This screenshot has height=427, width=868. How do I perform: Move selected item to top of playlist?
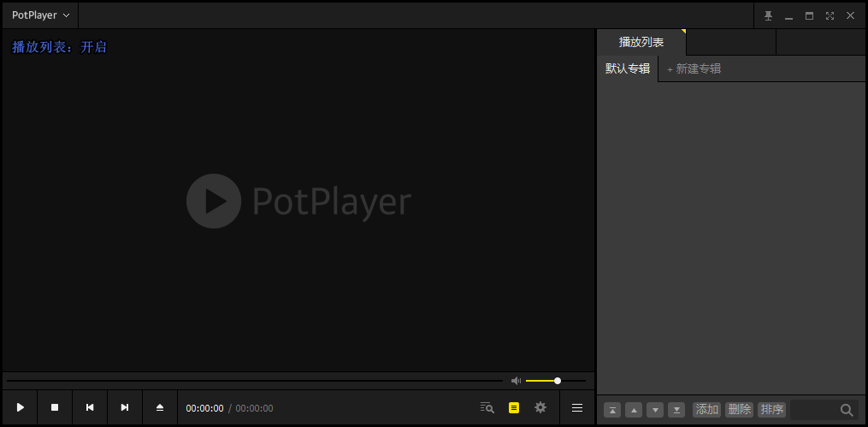pyautogui.click(x=612, y=410)
